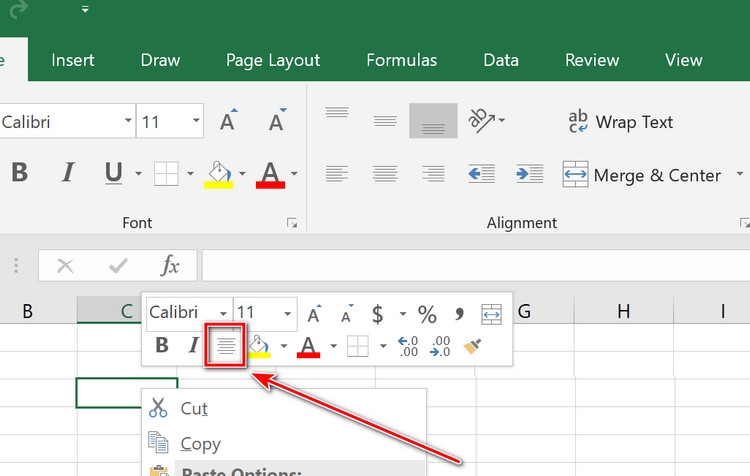The width and height of the screenshot is (750, 476).
Task: Open the Data ribbon tab
Action: (501, 60)
